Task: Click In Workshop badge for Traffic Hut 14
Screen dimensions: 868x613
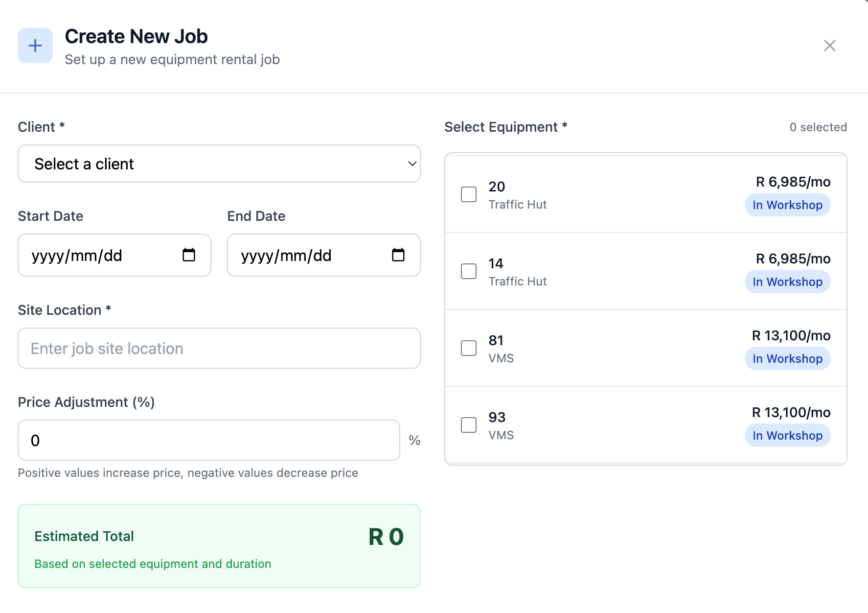Action: 787,282
